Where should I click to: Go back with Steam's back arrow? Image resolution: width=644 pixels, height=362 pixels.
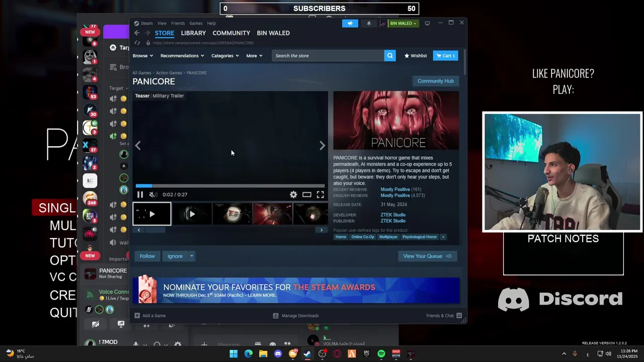(x=137, y=33)
